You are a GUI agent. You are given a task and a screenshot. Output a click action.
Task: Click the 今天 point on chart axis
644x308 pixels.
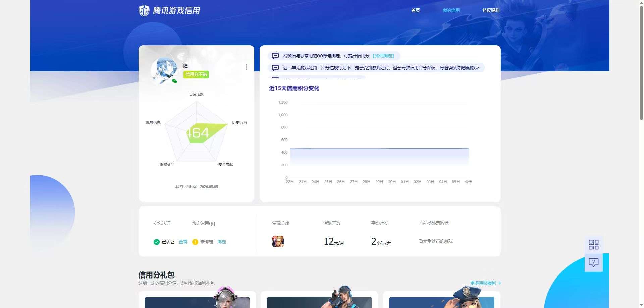tap(469, 182)
